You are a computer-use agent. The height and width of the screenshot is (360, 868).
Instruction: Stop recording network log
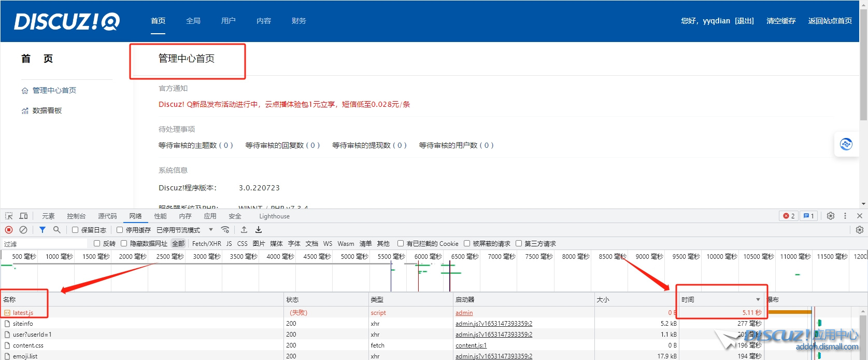(9, 230)
